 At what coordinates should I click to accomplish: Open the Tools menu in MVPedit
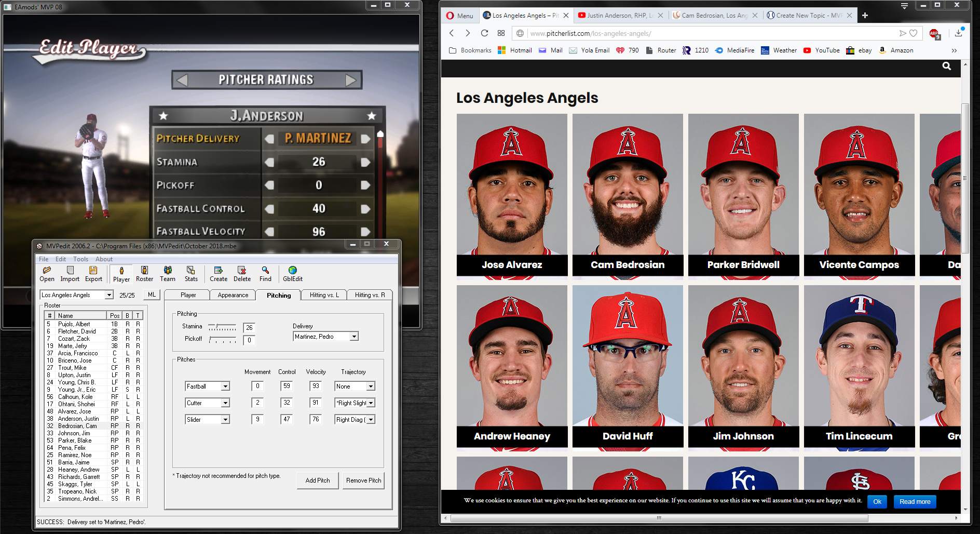pos(80,259)
